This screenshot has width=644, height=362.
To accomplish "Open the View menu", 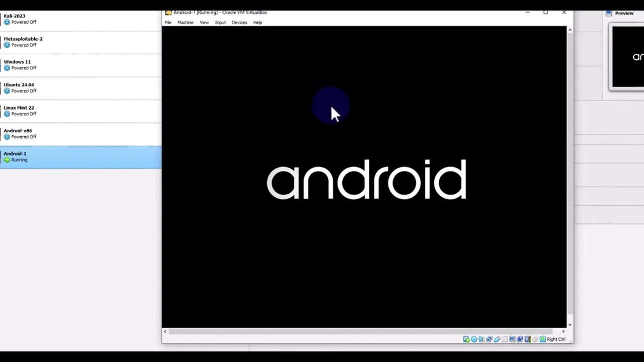I will 204,23.
